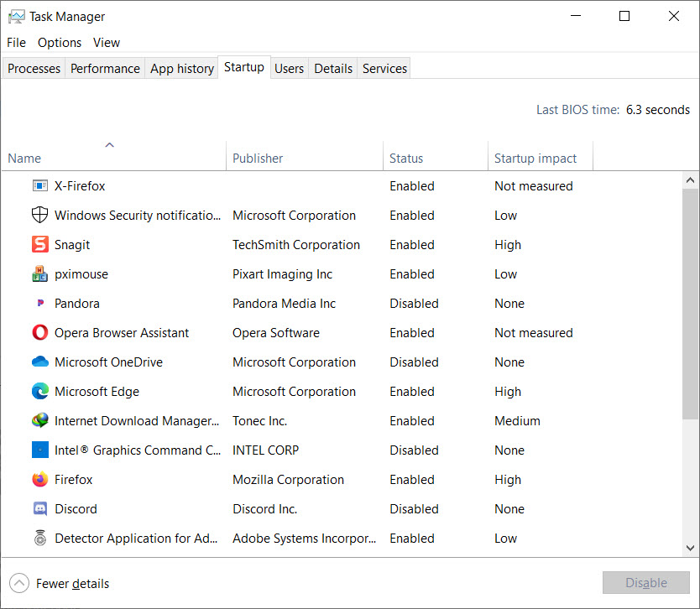Click Discord Inc. publisher cell
Image resolution: width=700 pixels, height=609 pixels.
(x=264, y=509)
